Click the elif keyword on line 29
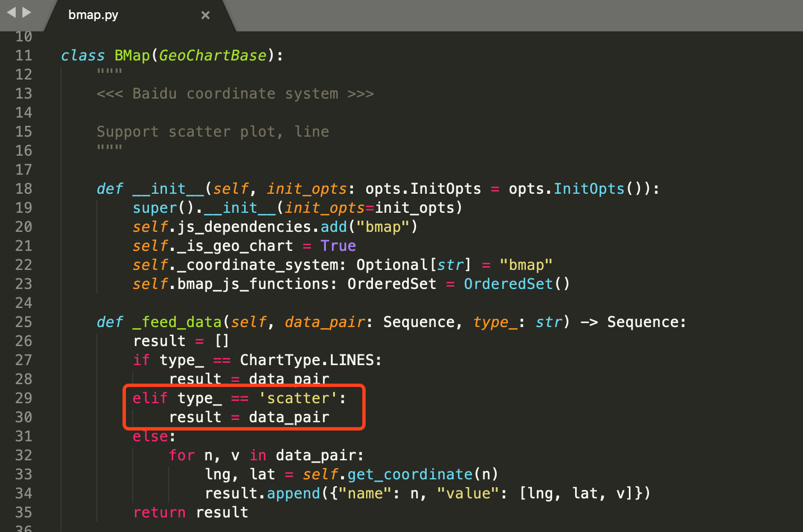 [150, 398]
